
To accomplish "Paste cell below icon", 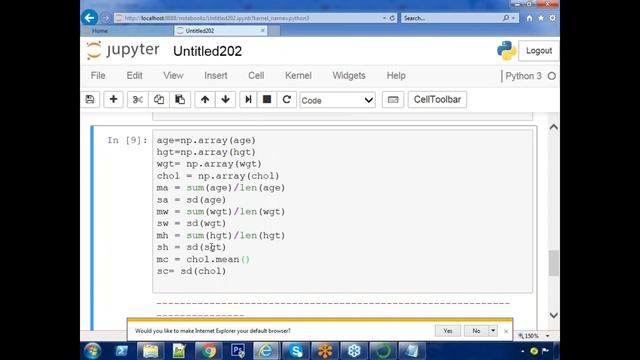I will [180, 100].
